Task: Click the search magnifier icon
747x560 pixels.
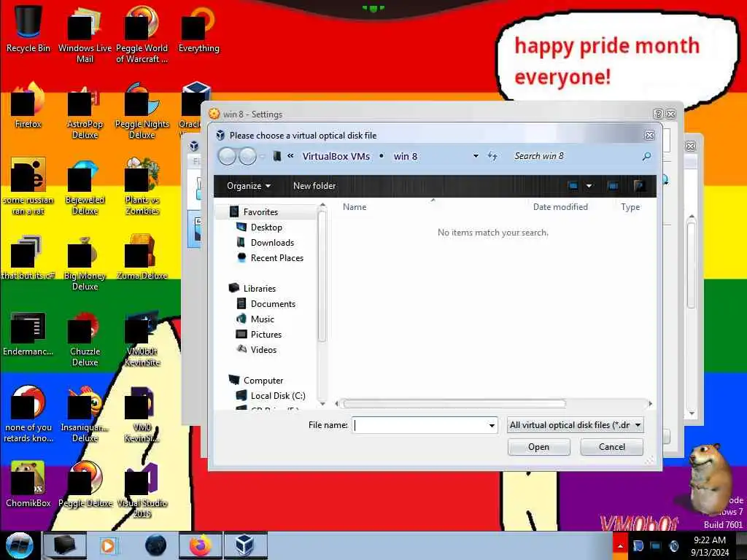Action: (646, 156)
